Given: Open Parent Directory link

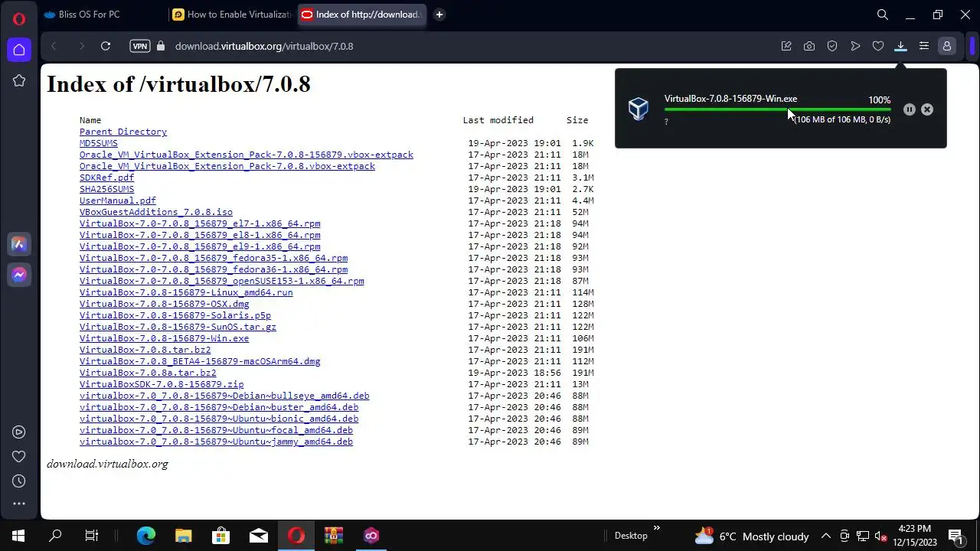Looking at the screenshot, I should (x=123, y=132).
